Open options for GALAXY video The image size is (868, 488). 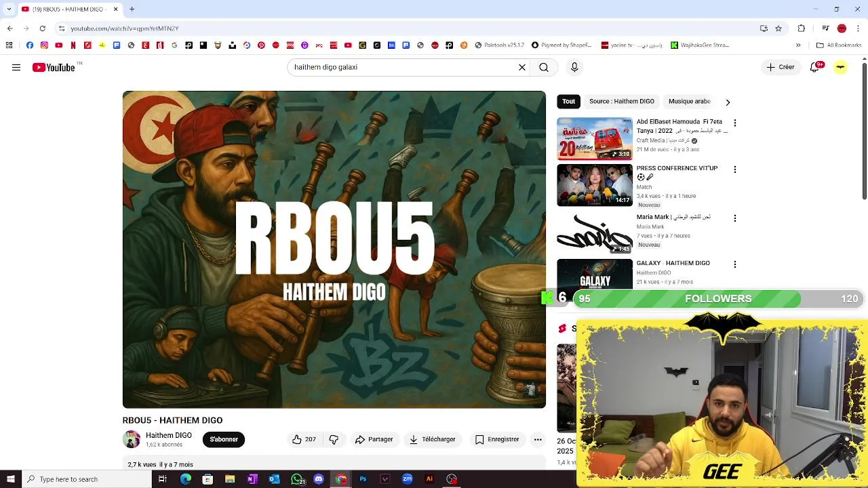tap(735, 264)
